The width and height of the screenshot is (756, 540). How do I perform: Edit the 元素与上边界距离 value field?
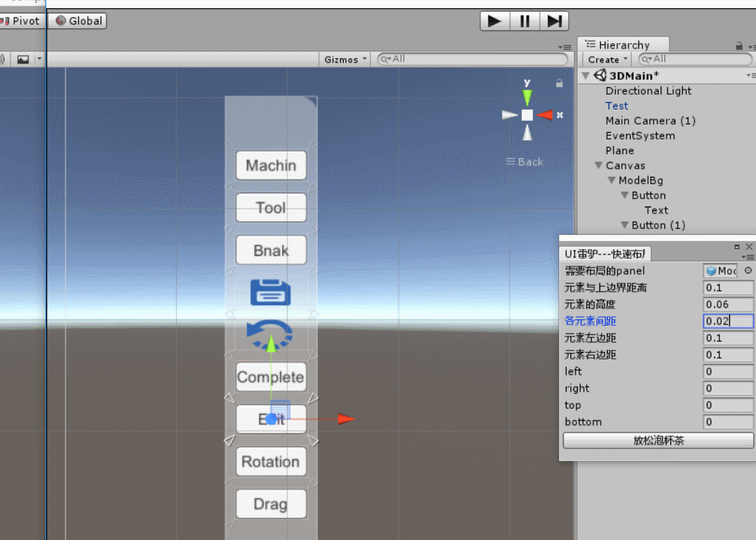point(728,288)
